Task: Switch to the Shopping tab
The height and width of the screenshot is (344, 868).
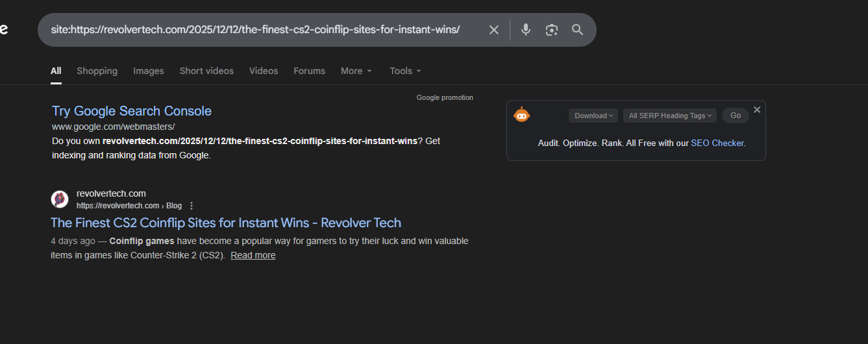Action: (97, 71)
